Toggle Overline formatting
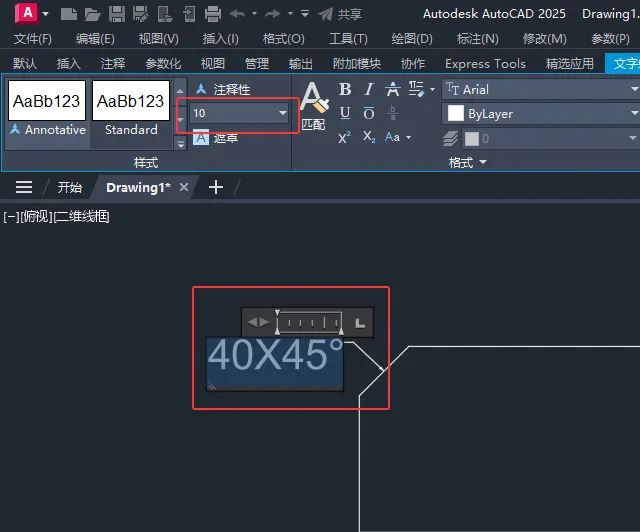 pyautogui.click(x=369, y=113)
